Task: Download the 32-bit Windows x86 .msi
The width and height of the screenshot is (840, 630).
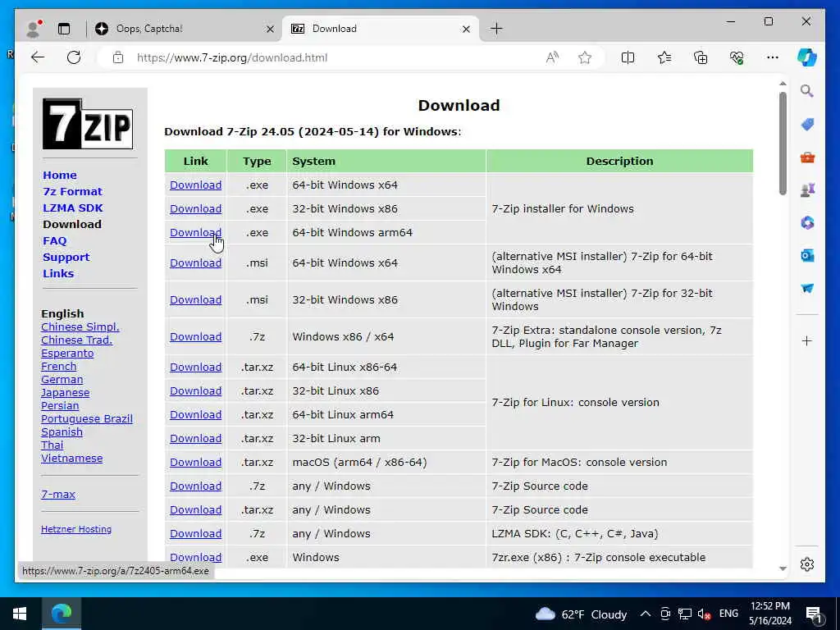Action: pyautogui.click(x=195, y=300)
